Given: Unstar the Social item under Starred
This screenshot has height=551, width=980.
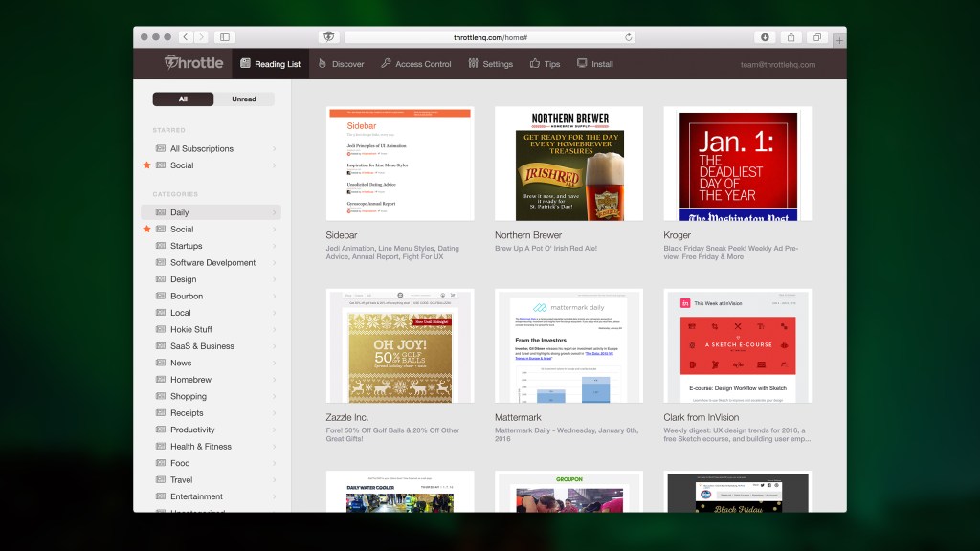Looking at the screenshot, I should tap(146, 165).
